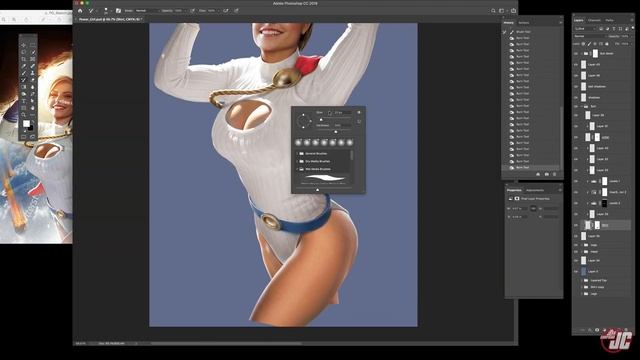
Task: Switch to the Channels tab
Action: point(594,20)
